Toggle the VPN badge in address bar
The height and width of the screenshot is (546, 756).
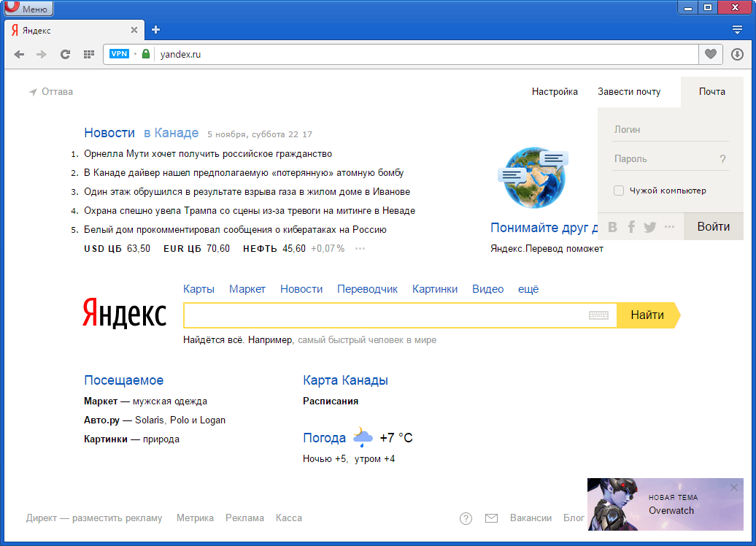click(x=119, y=54)
